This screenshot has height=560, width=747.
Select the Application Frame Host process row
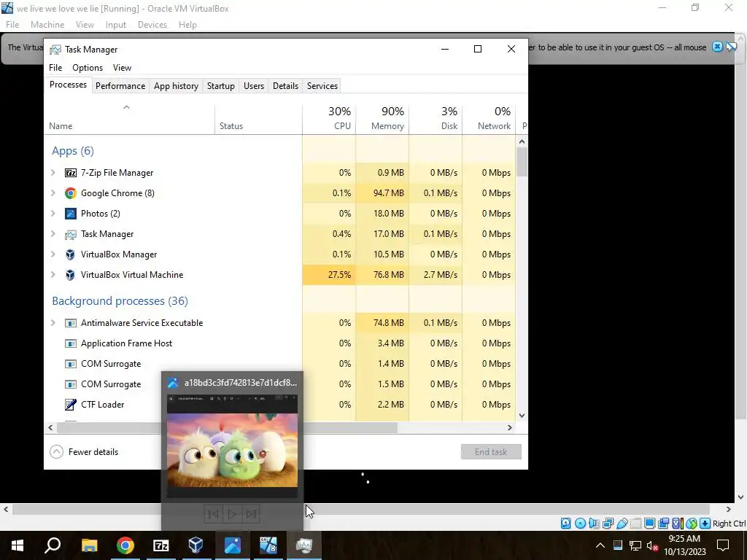pyautogui.click(x=279, y=343)
